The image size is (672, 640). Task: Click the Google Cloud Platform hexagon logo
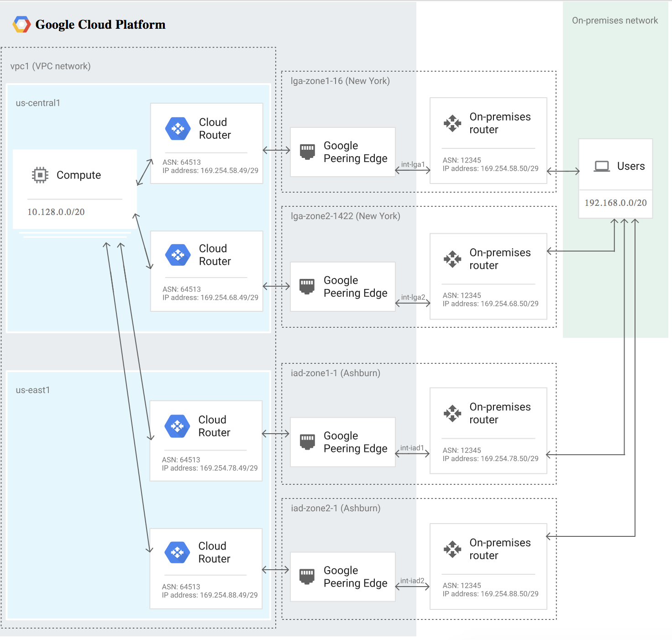point(21,25)
